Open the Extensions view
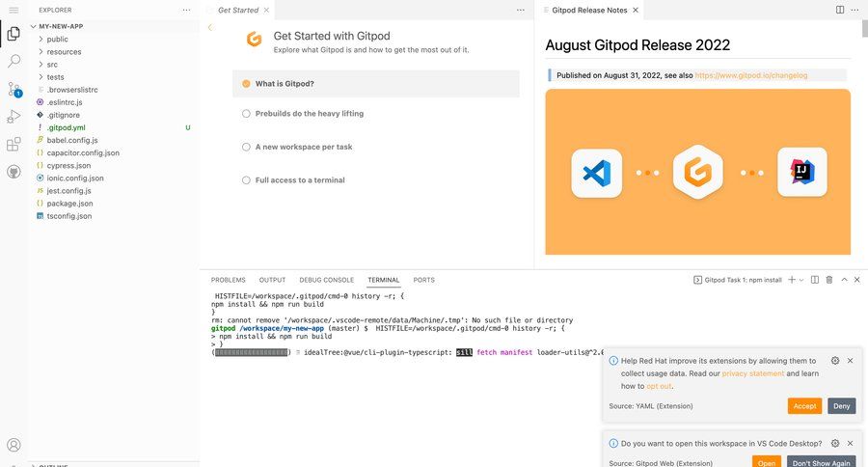The width and height of the screenshot is (868, 467). [14, 144]
